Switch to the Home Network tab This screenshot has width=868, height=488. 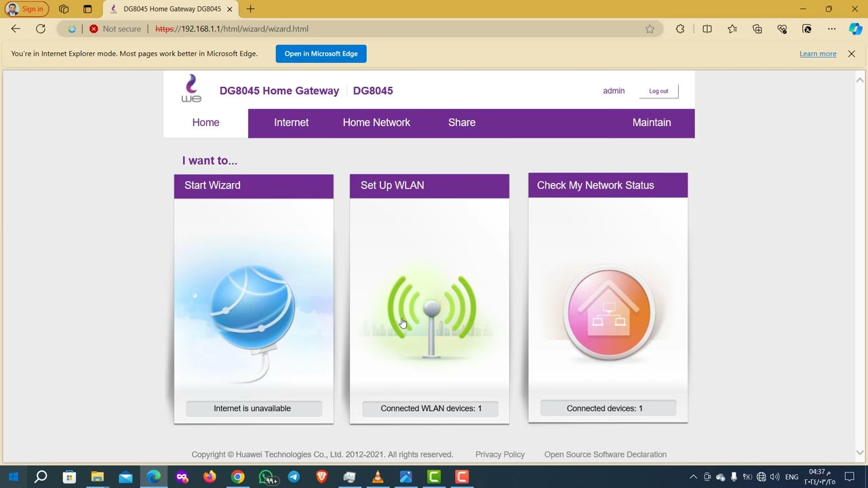pos(376,123)
